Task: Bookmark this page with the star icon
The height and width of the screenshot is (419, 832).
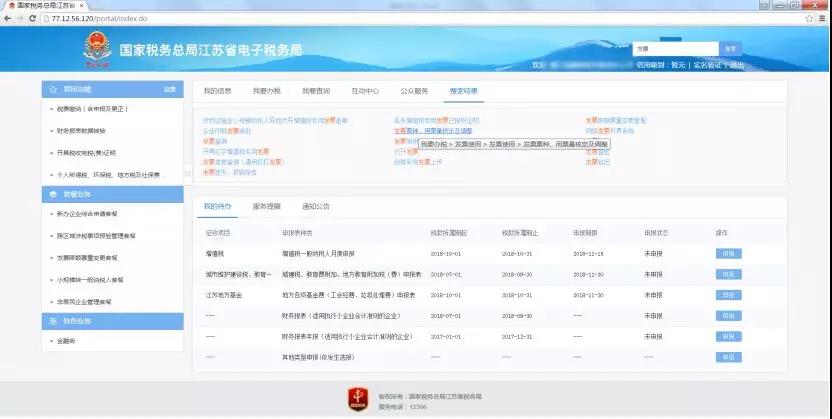Action: (x=808, y=18)
